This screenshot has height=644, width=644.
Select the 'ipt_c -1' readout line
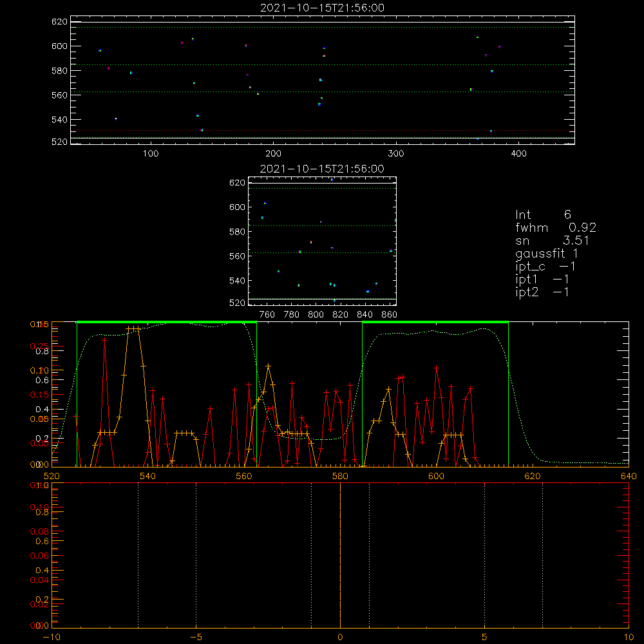click(545, 267)
